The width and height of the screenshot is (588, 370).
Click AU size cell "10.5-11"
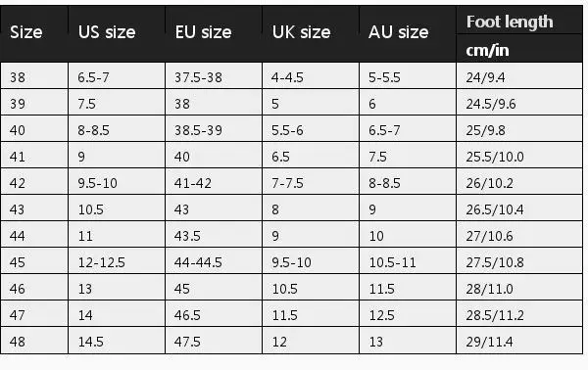408,260
